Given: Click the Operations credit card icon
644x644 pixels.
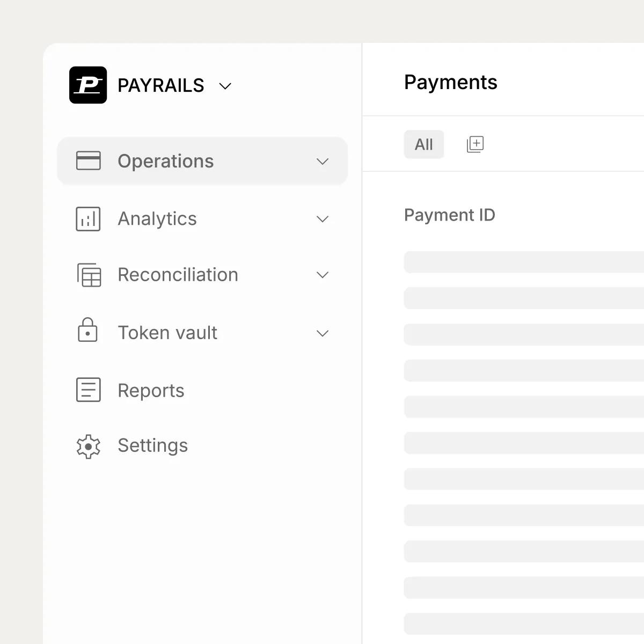Looking at the screenshot, I should click(89, 160).
